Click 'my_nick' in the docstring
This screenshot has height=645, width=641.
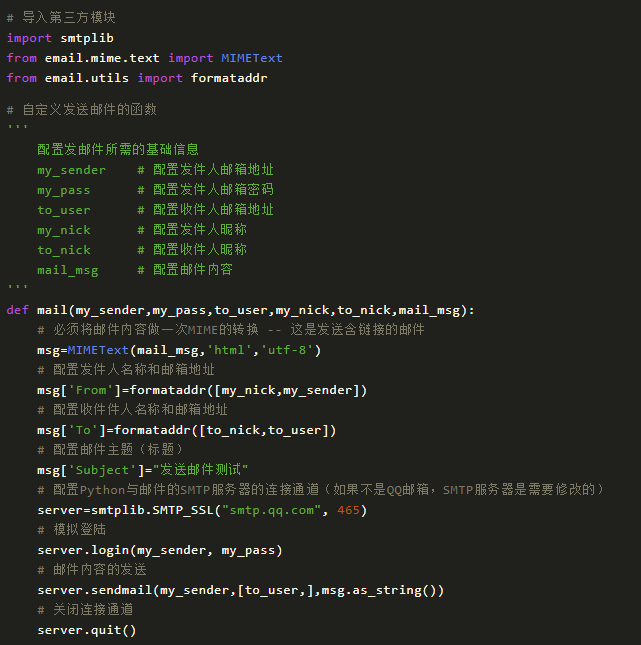tap(64, 230)
